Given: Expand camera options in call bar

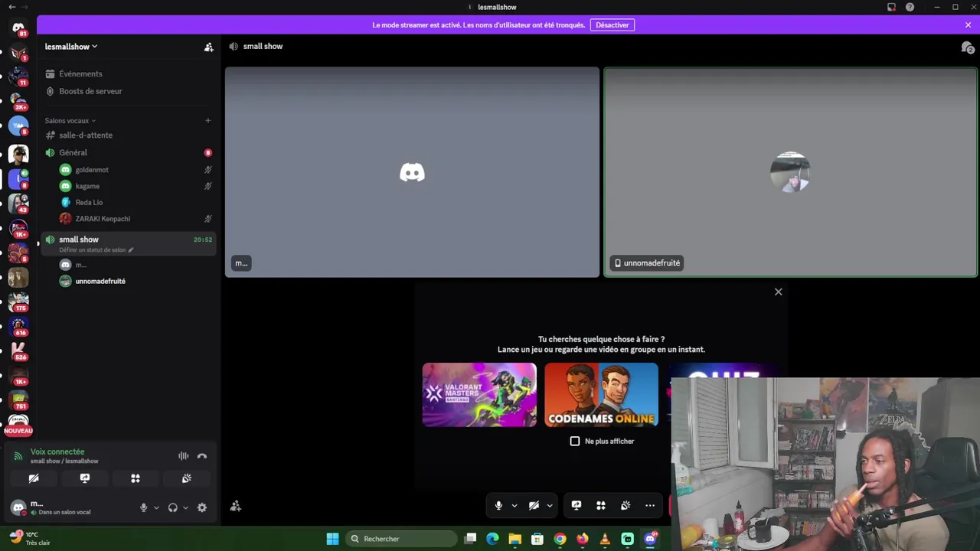Looking at the screenshot, I should click(550, 506).
